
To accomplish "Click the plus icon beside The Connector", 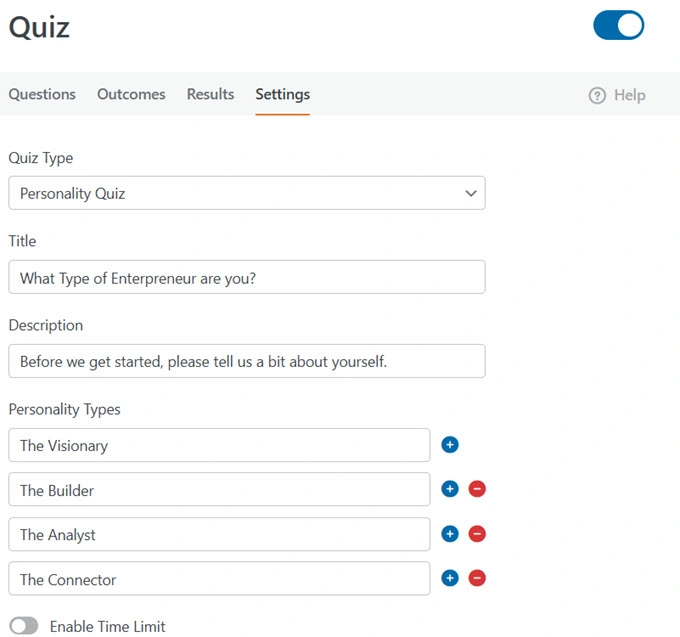I will [x=450, y=578].
